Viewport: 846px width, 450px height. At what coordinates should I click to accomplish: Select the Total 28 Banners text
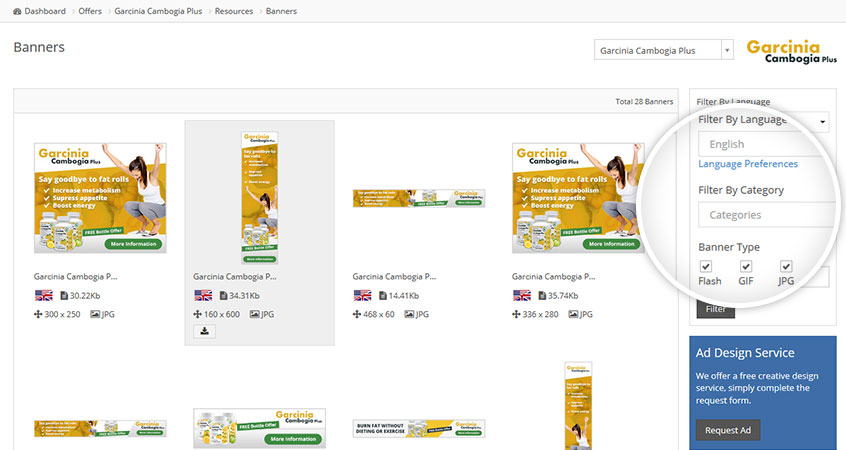point(644,101)
